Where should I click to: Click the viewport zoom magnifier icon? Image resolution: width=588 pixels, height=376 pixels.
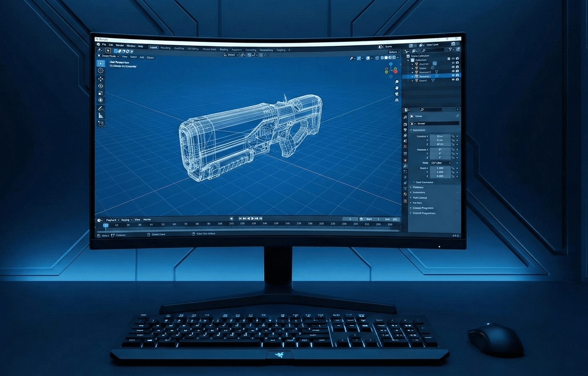pyautogui.click(x=397, y=82)
